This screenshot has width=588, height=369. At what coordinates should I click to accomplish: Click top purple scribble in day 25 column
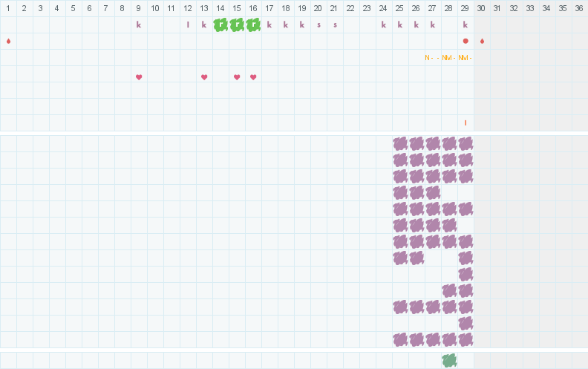tap(400, 143)
